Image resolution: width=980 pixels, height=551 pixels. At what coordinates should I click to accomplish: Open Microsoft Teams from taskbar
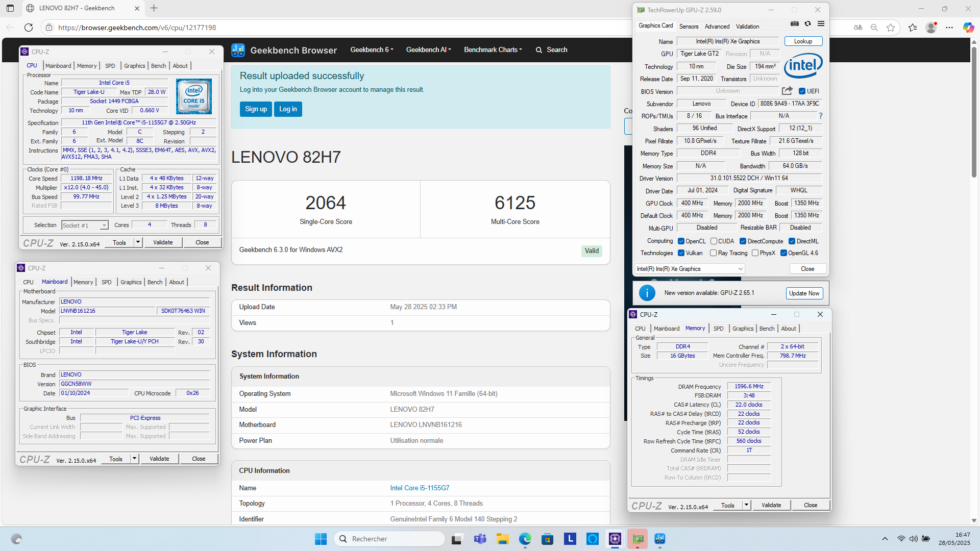click(x=480, y=539)
